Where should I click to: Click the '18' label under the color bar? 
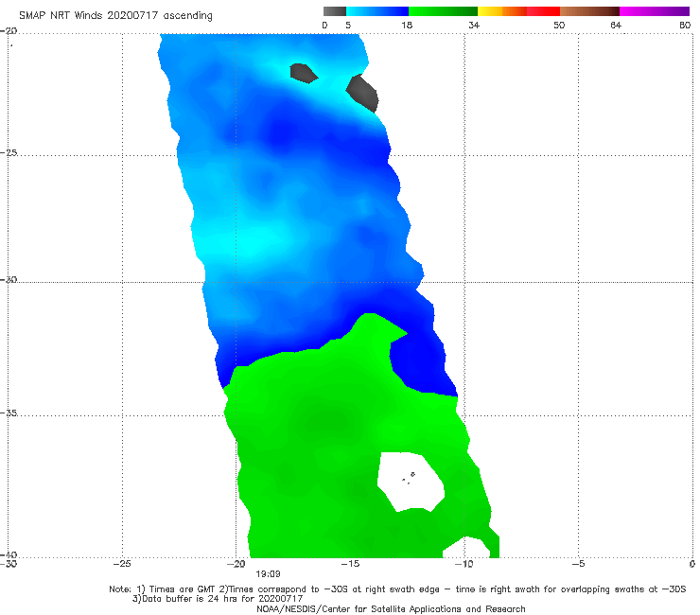pyautogui.click(x=407, y=25)
